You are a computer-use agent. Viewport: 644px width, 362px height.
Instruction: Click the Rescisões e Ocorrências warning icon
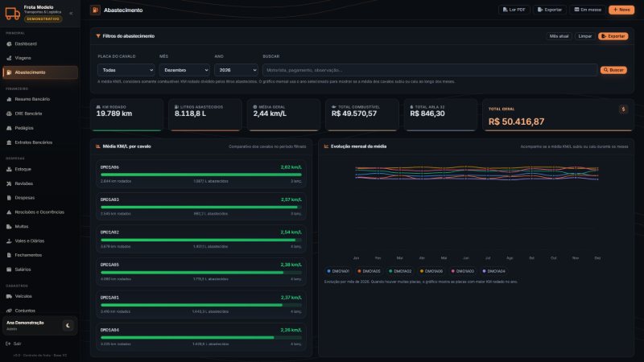[x=9, y=212]
